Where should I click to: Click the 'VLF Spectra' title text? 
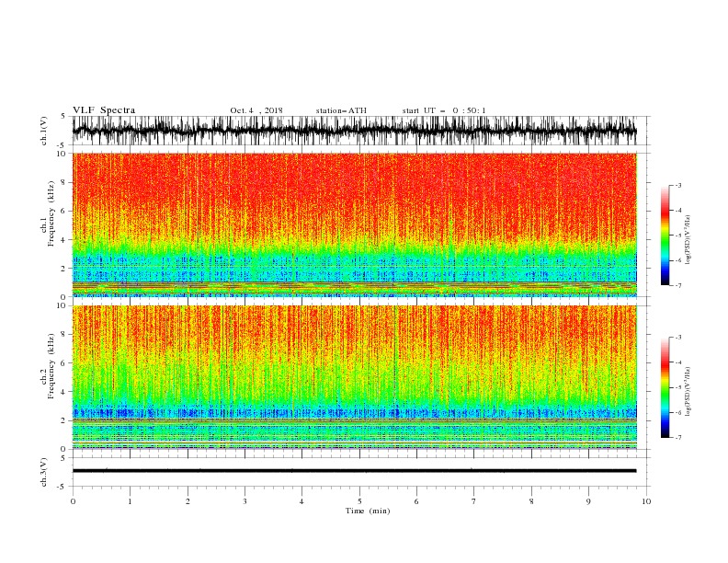[104, 110]
